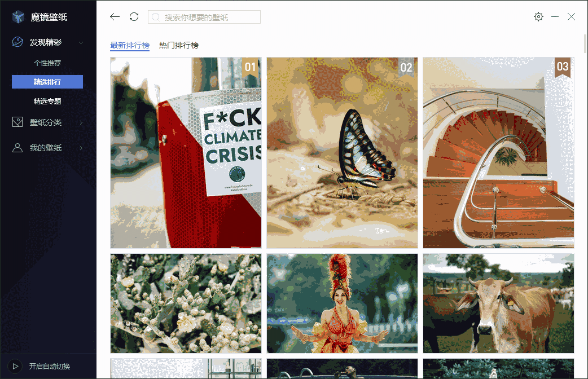Select 精选排行 sidebar item

(x=47, y=82)
